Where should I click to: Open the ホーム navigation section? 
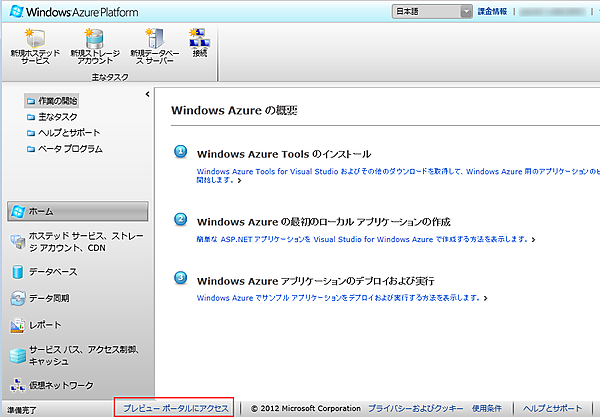coord(78,212)
